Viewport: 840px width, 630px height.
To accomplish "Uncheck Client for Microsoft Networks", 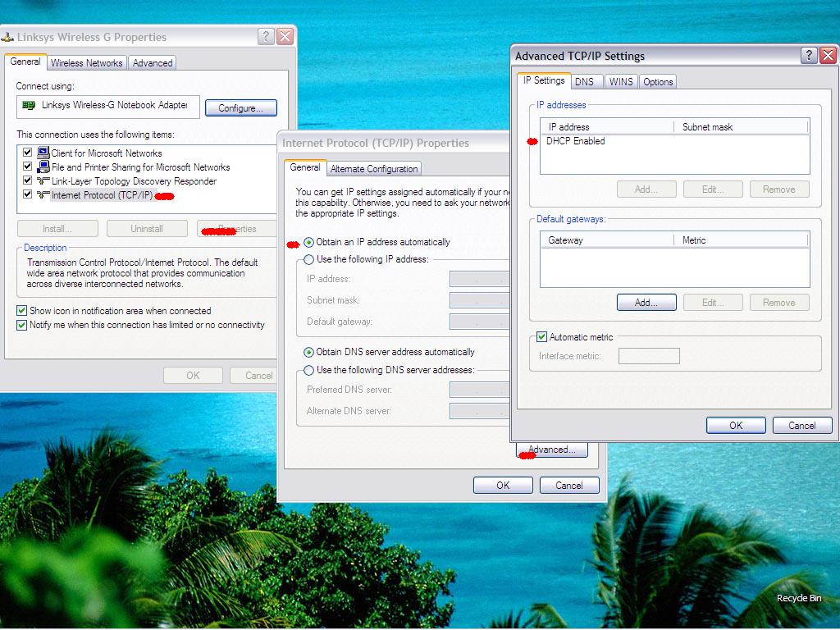I will pos(27,152).
